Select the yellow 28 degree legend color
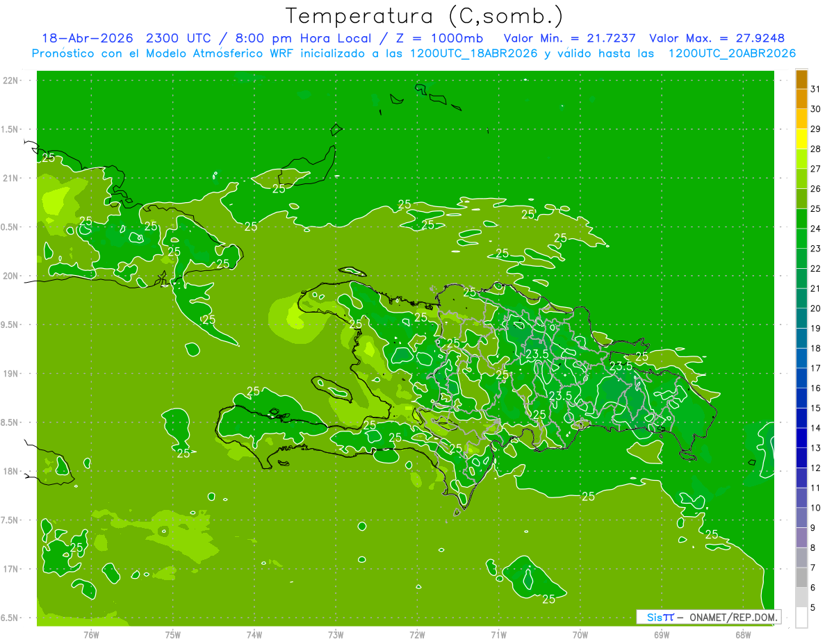834x644 pixels. pos(801,139)
